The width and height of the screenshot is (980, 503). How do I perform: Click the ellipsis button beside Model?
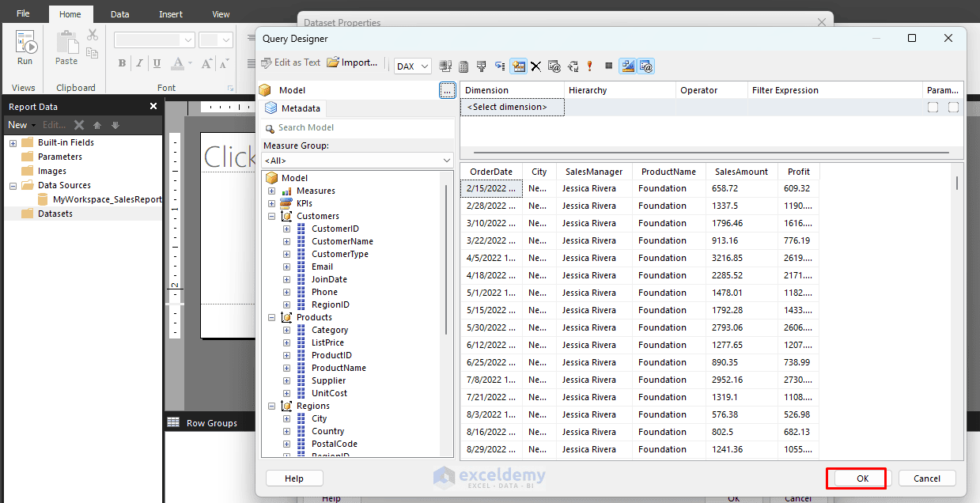pyautogui.click(x=448, y=90)
